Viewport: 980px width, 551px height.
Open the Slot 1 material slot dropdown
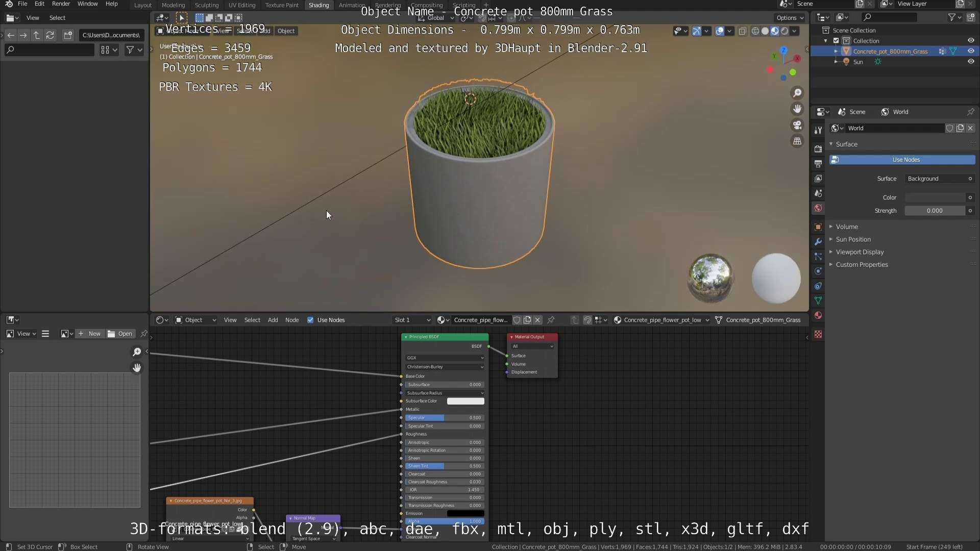(x=412, y=320)
